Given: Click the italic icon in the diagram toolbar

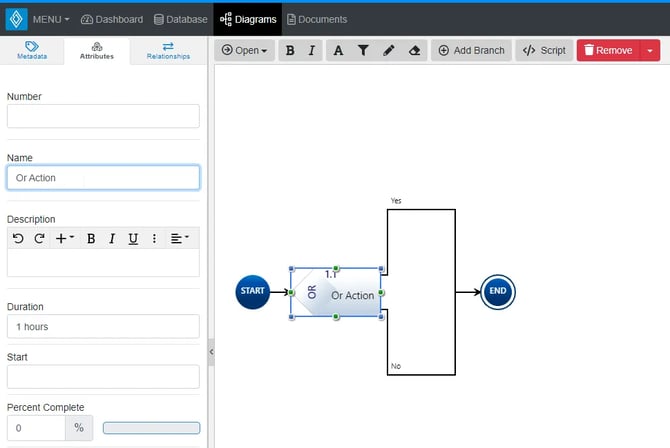Looking at the screenshot, I should coord(312,50).
